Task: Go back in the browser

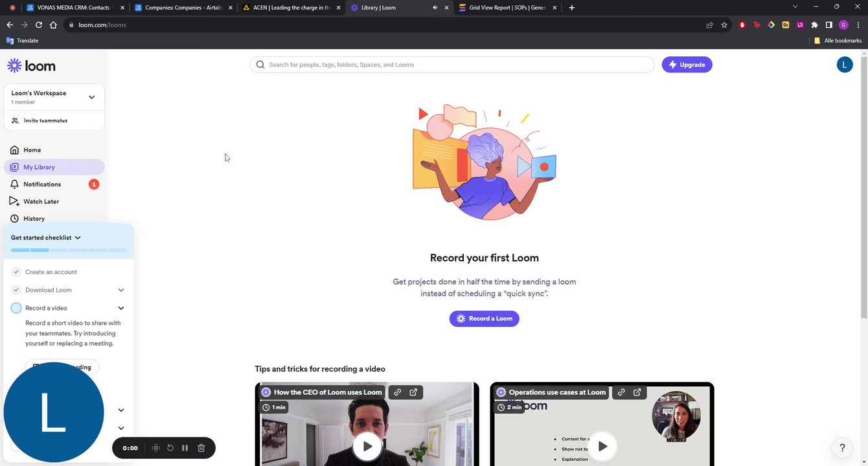Action: [10, 25]
